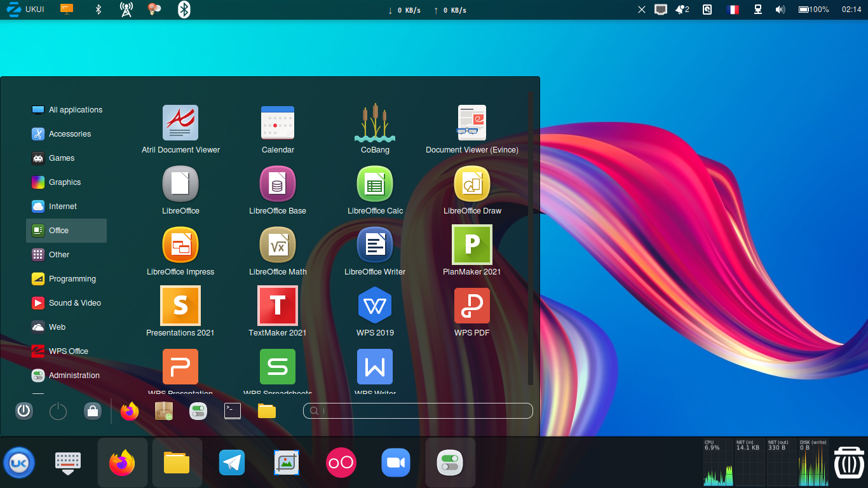Open Files folder in bottom dock
This screenshot has width=868, height=488.
(177, 463)
